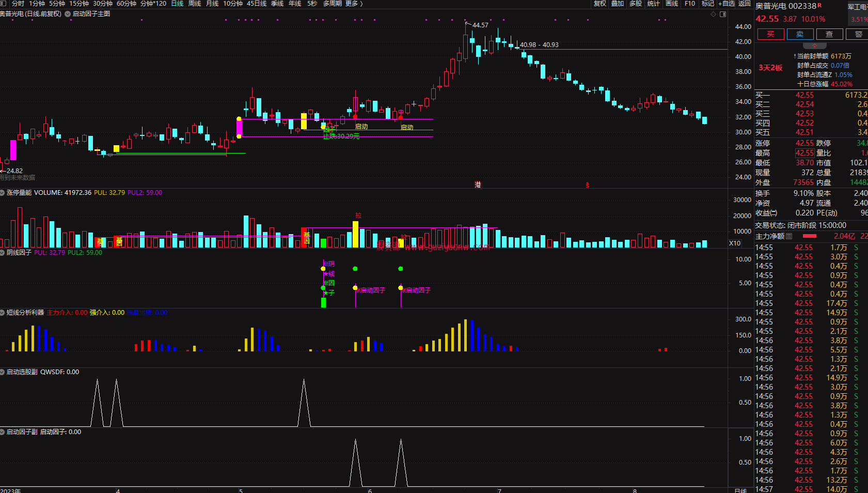Toggle the right side panel layout icon
The image size is (868, 493).
tap(723, 14)
